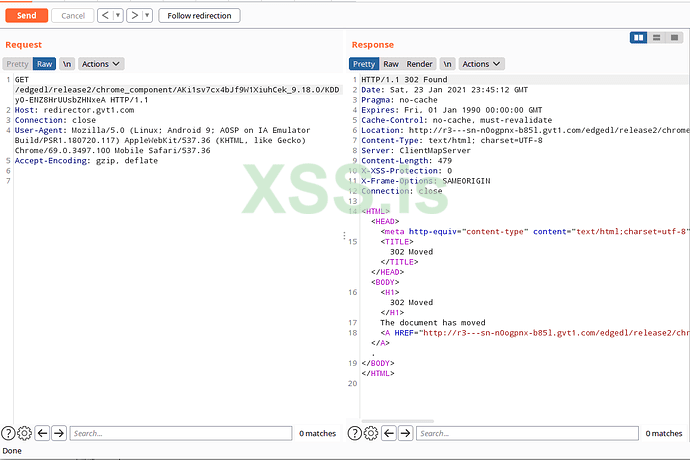Jump to previous match in Request search
The image size is (690, 460).
pyautogui.click(x=42, y=433)
